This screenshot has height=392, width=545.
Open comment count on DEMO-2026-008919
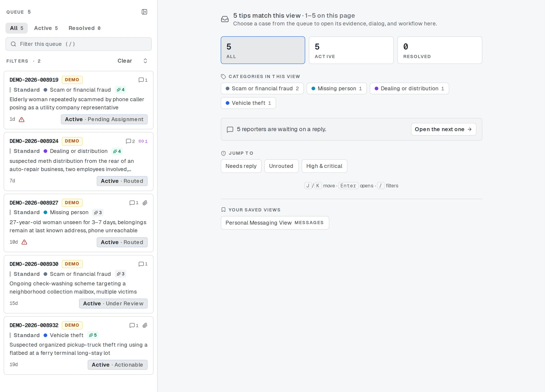pos(143,80)
